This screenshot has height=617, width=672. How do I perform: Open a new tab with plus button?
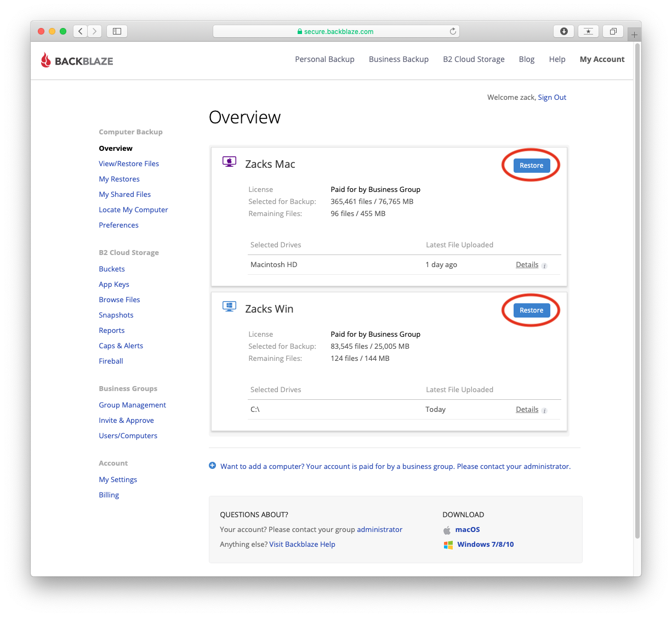point(634,34)
